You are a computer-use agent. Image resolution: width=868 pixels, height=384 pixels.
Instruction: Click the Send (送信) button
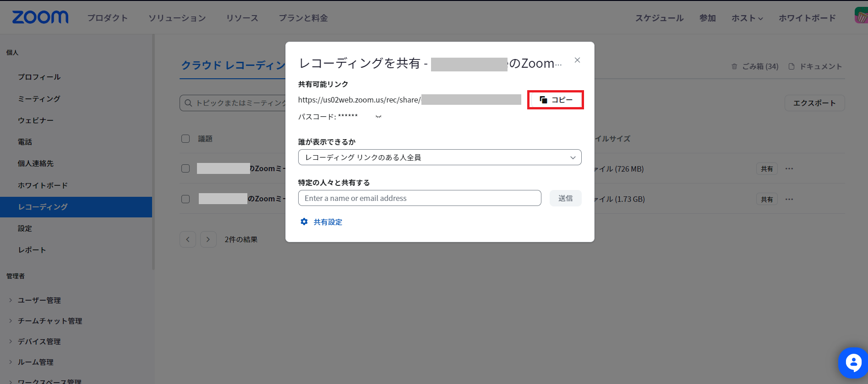point(565,198)
